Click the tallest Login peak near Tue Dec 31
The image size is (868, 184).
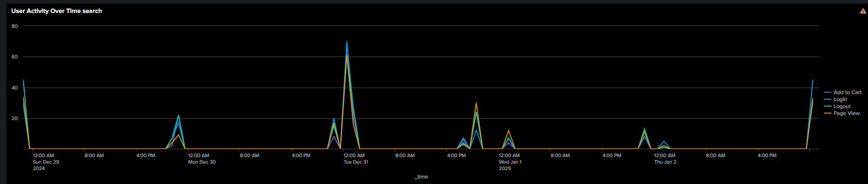click(347, 42)
